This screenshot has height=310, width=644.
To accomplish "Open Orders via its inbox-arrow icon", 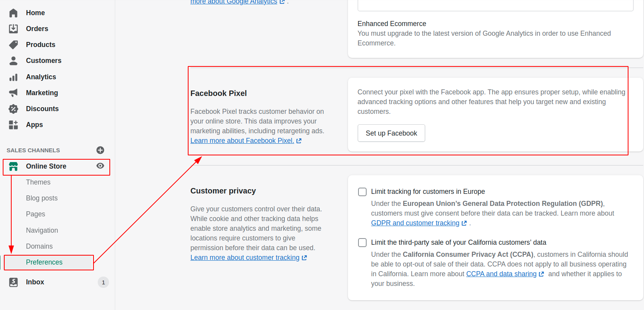I will tap(13, 29).
